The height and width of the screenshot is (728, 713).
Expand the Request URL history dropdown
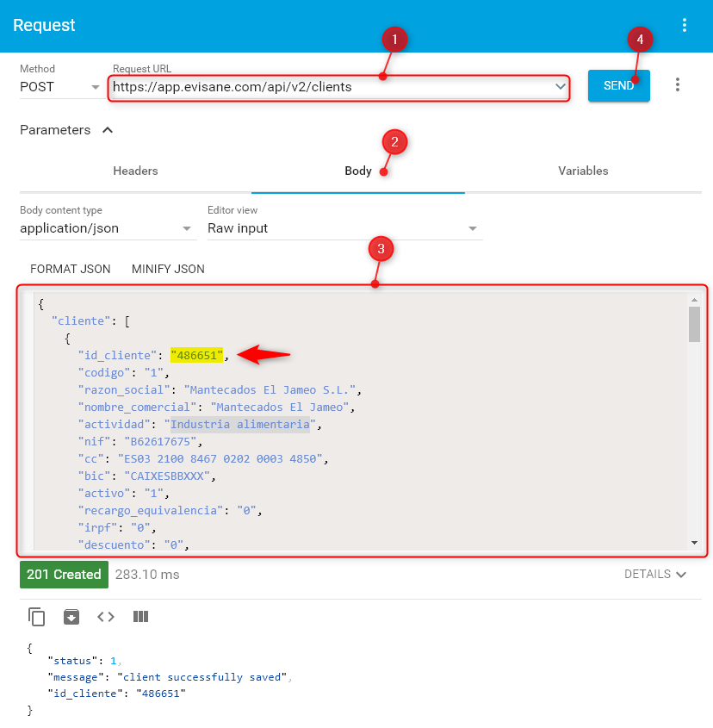(560, 87)
